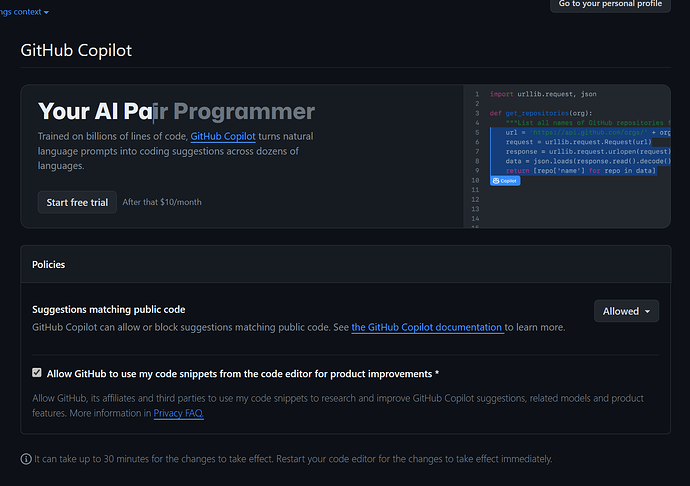The image size is (690, 486).
Task: Expand the settings context switcher dropdown
Action: 24,12
